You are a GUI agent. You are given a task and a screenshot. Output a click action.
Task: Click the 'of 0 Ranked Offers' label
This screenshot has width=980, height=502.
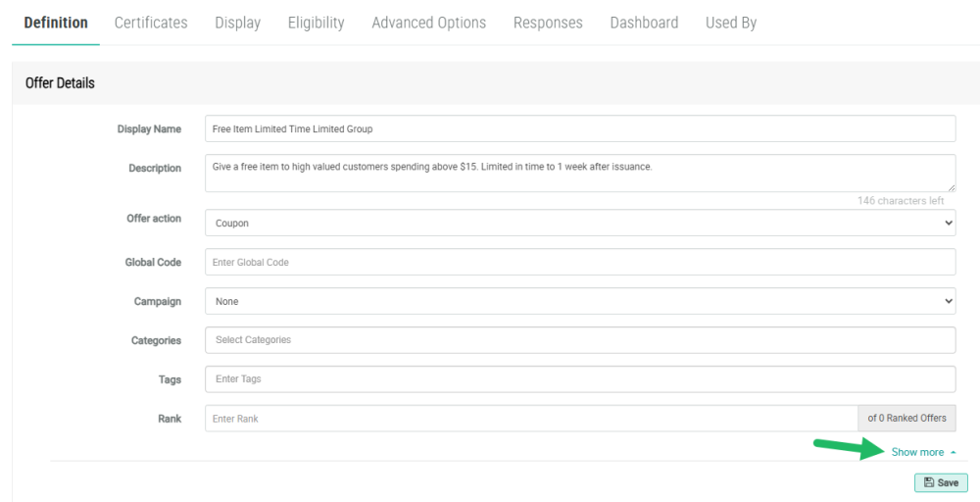[x=906, y=419]
